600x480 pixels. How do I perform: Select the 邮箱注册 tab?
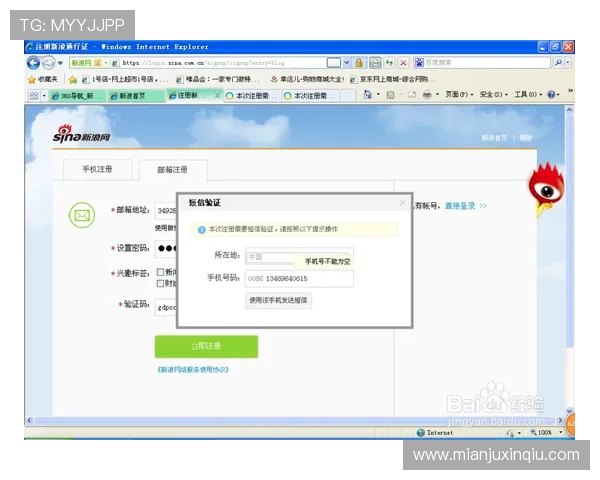173,170
